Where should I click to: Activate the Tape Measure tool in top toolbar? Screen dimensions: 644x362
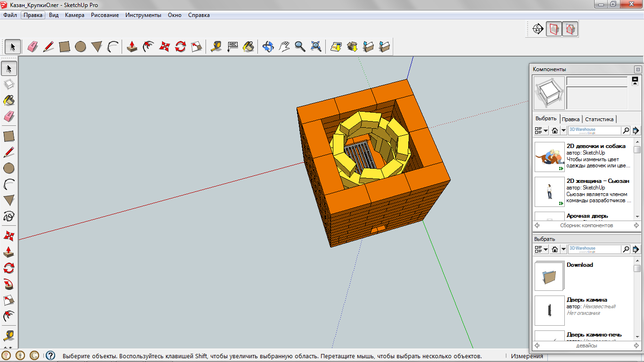(x=216, y=46)
